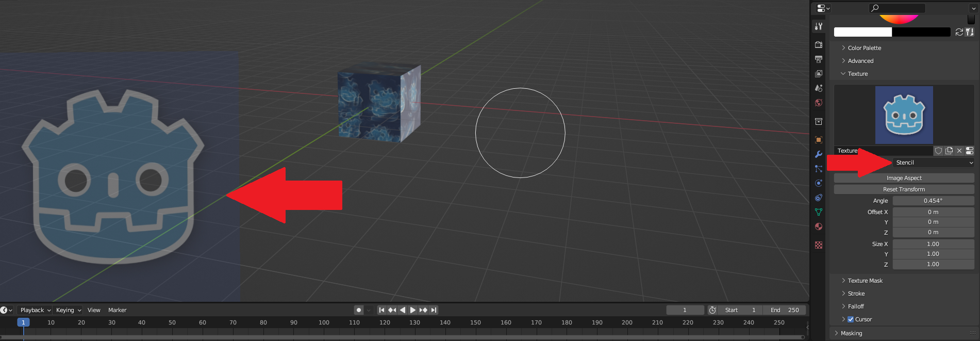The image size is (980, 341).
Task: Uncheck the Cursor checkbox
Action: click(851, 319)
